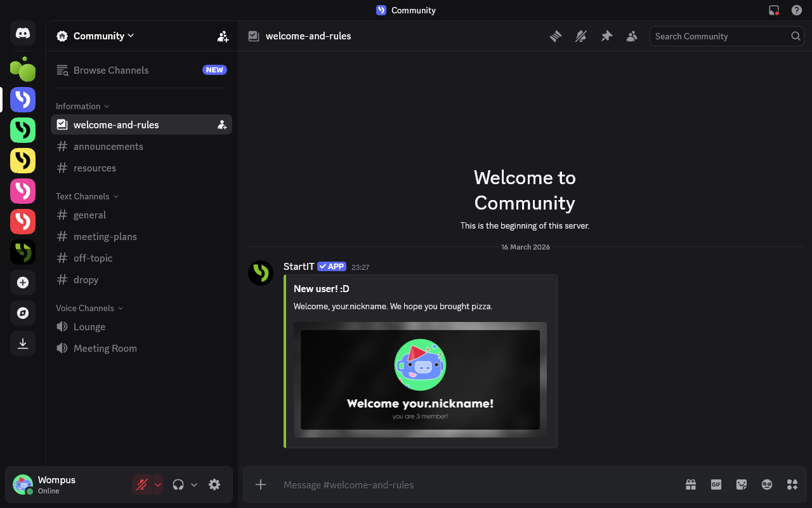Click the Search Community input field
This screenshot has height=508, width=812.
pyautogui.click(x=717, y=36)
